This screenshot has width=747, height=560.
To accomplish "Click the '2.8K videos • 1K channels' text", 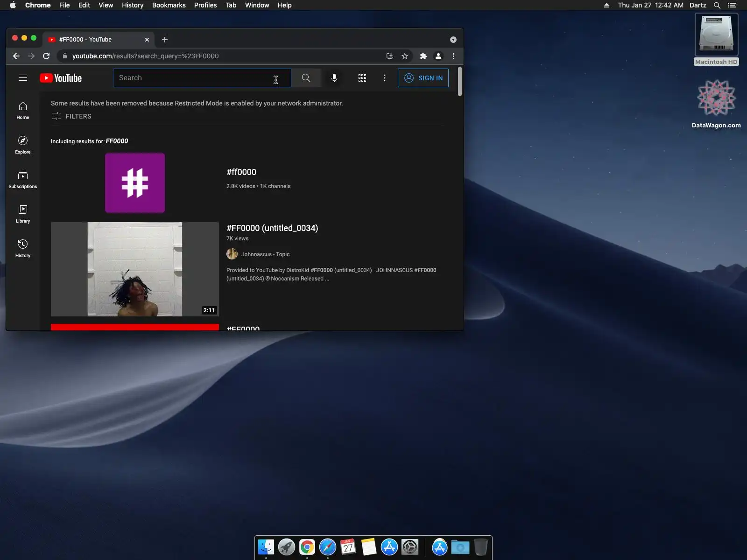I will click(258, 186).
